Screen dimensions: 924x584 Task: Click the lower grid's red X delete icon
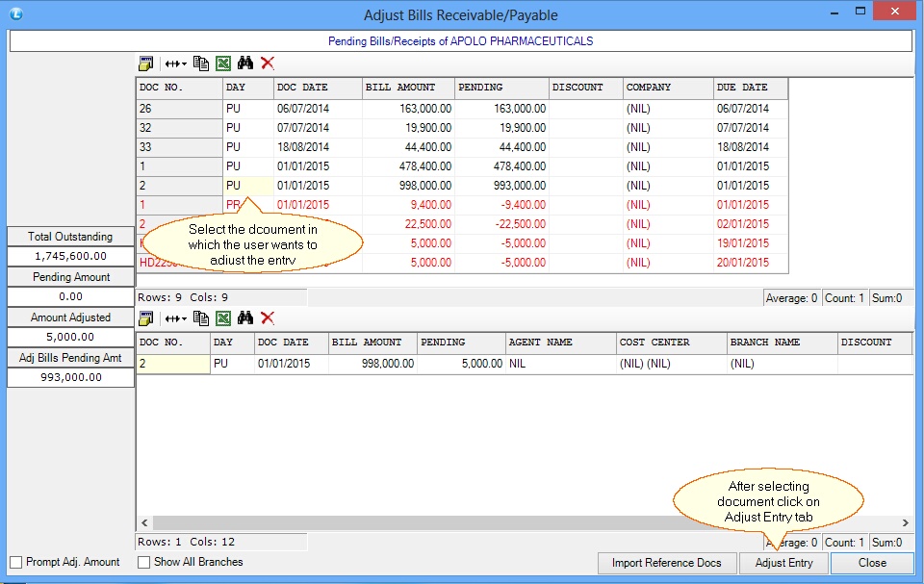268,317
